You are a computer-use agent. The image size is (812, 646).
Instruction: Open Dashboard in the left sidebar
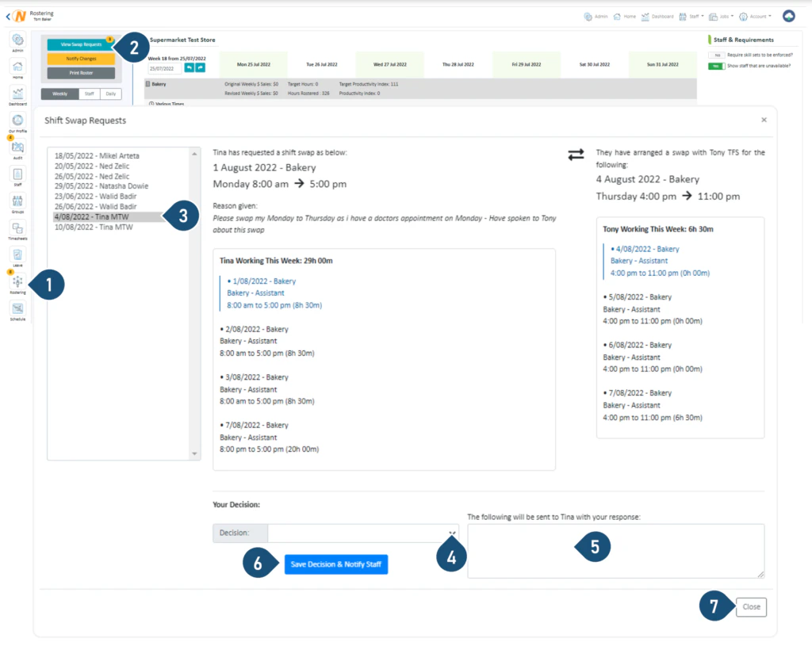click(17, 96)
